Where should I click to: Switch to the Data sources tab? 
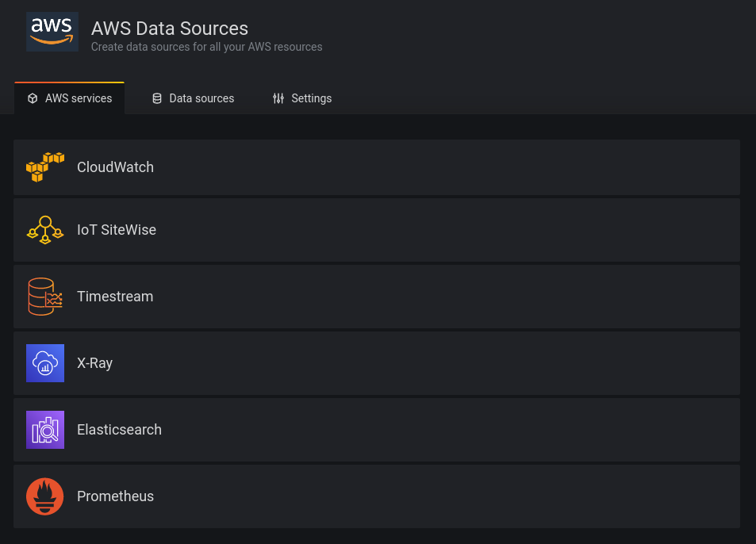tap(193, 98)
